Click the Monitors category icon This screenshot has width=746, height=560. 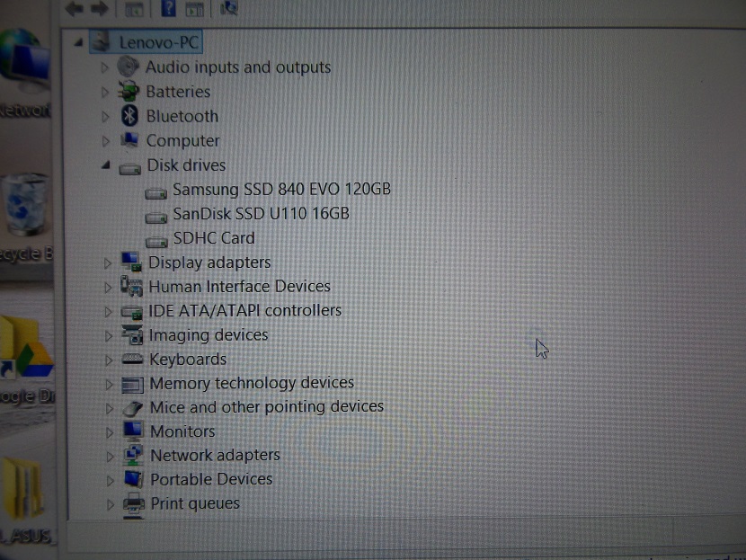(133, 431)
